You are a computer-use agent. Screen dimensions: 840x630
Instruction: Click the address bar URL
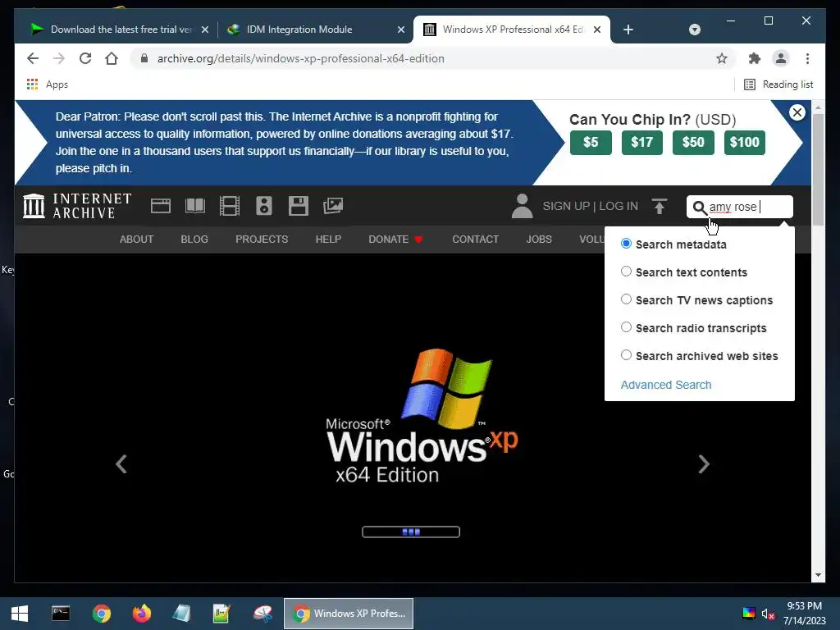[x=300, y=58]
